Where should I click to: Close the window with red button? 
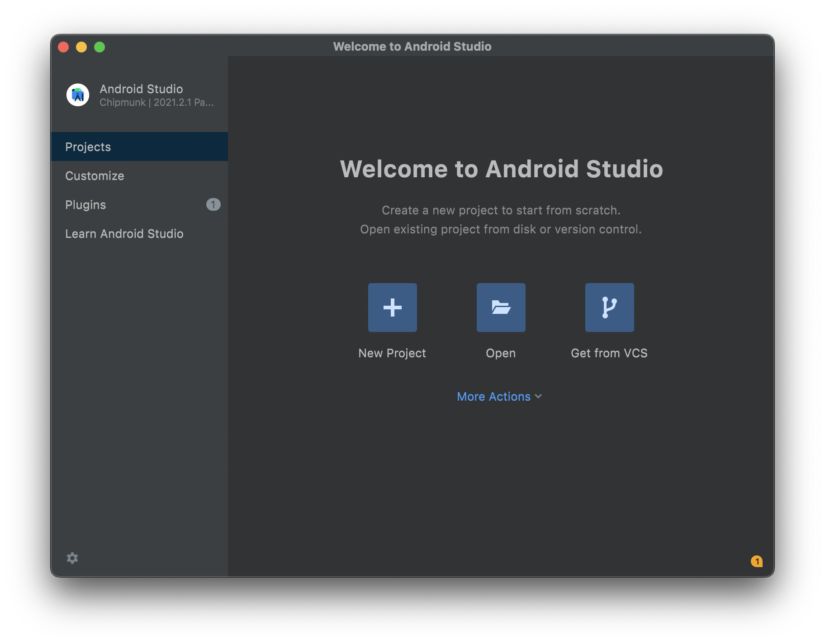63,47
